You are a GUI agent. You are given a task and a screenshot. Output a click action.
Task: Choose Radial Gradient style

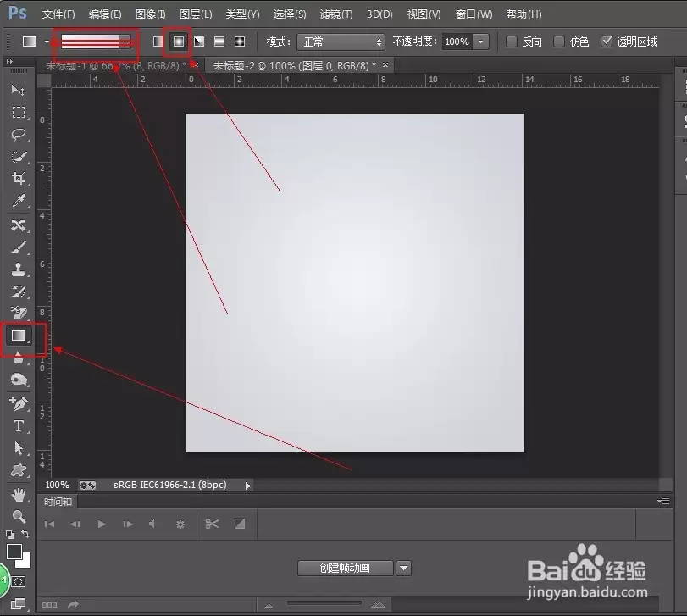(179, 42)
